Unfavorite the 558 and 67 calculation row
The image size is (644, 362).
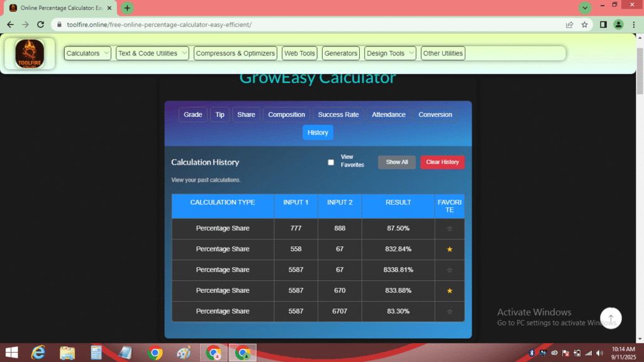tap(450, 249)
